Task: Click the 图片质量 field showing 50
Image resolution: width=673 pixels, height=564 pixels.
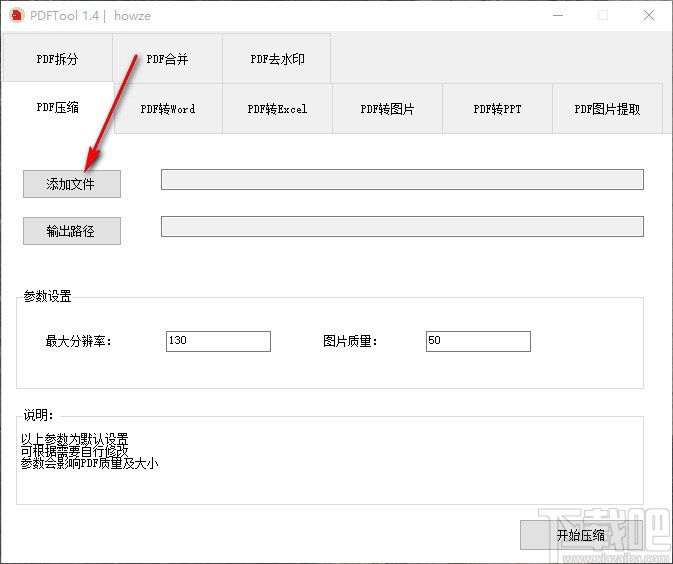Action: [478, 341]
